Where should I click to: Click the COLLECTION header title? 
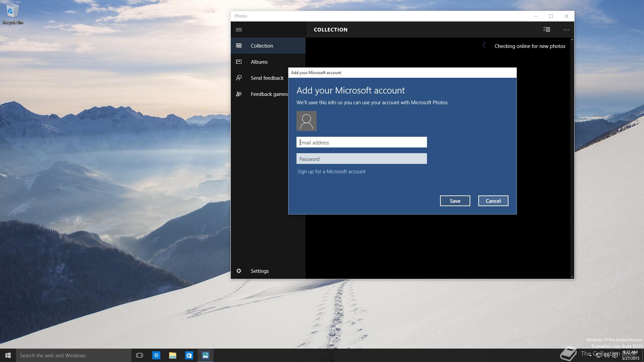coord(331,29)
